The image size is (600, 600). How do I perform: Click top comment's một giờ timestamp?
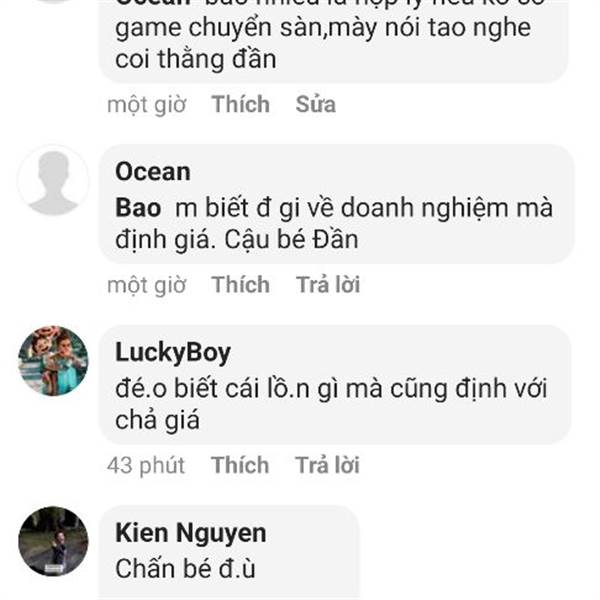coord(147,104)
